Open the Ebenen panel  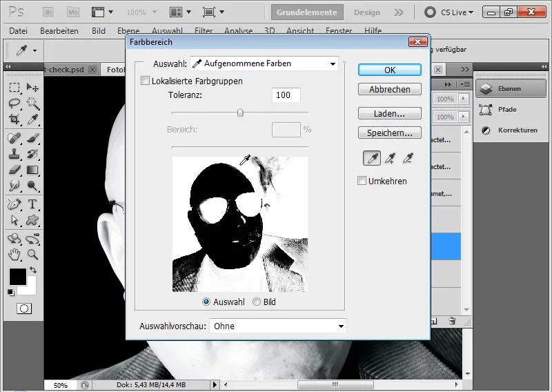point(511,88)
